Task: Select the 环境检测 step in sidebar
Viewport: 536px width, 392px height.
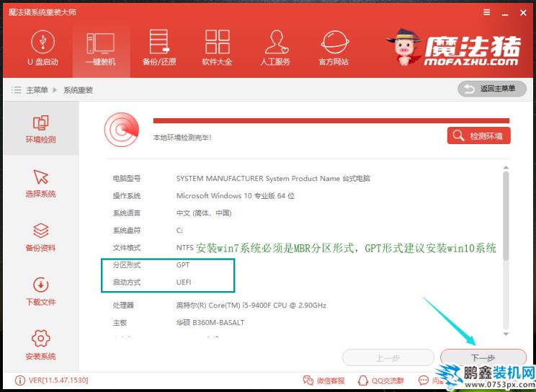Action: [x=40, y=129]
